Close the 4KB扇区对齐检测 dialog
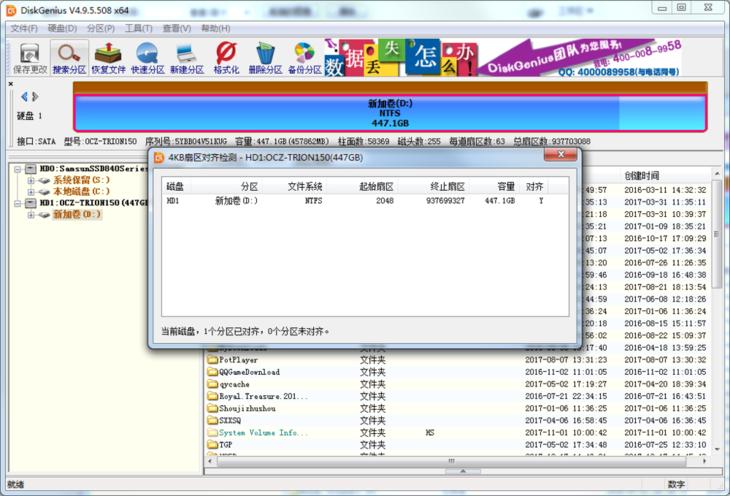 [x=561, y=154]
